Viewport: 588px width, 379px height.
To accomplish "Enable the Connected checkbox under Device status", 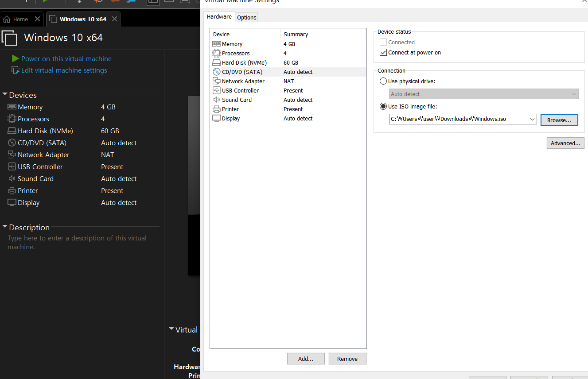I will click(x=383, y=42).
